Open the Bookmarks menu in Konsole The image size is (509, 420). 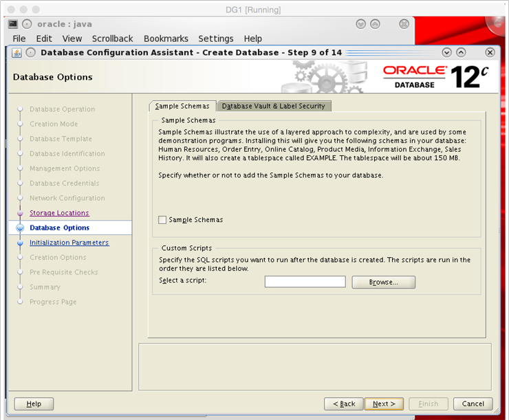166,38
